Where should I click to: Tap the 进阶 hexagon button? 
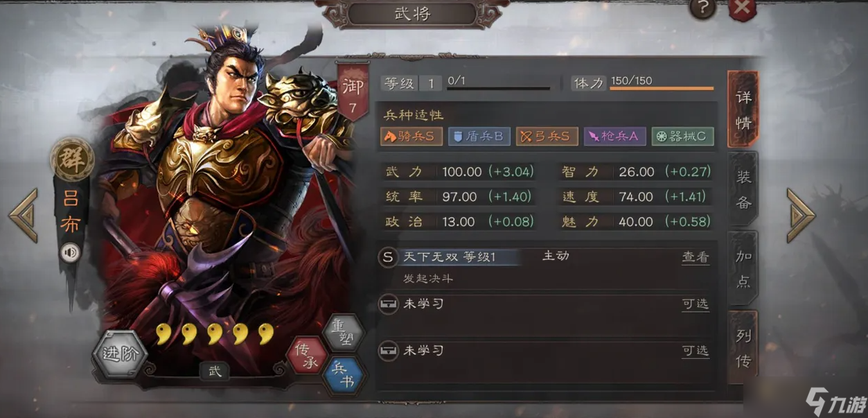[x=120, y=354]
